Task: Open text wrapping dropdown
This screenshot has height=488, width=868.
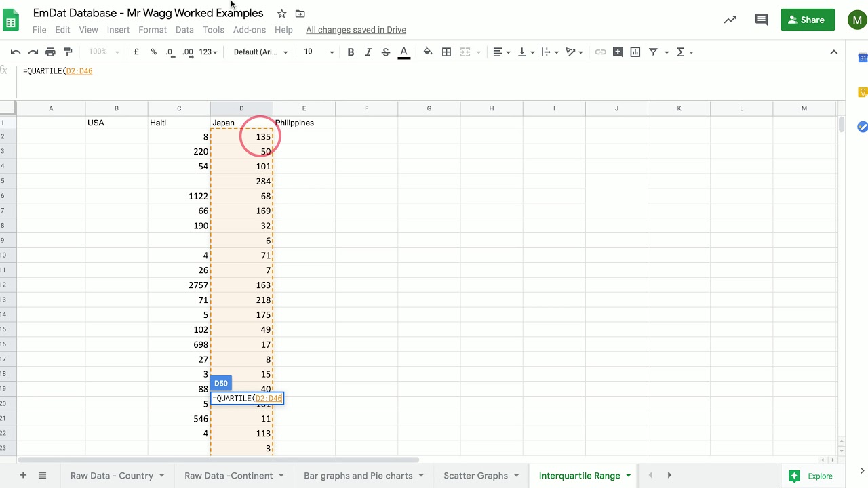Action: click(550, 52)
